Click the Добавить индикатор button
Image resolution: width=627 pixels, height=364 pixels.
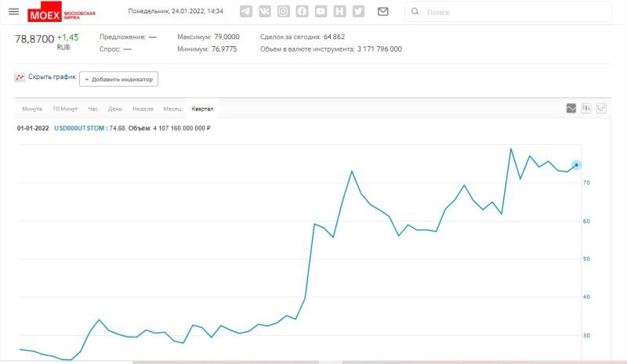tap(118, 79)
